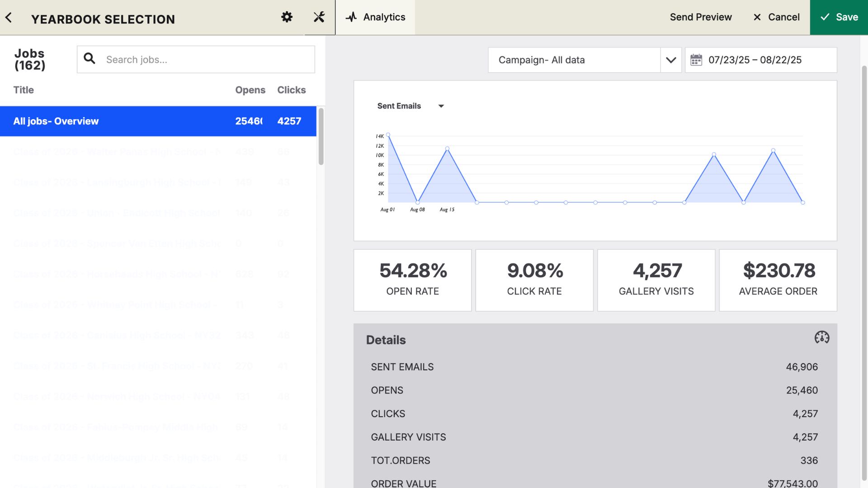
Task: Click the dashboard gauge icon in Details
Action: [x=821, y=338]
